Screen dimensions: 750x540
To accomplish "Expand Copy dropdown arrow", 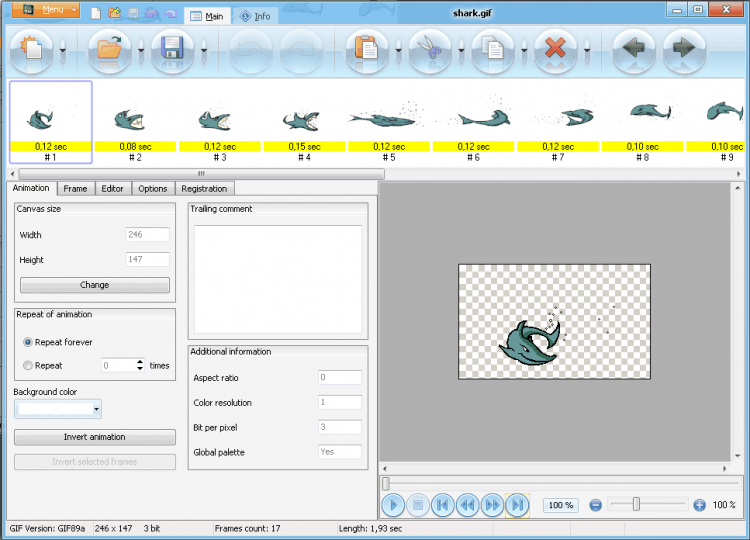I will [524, 50].
